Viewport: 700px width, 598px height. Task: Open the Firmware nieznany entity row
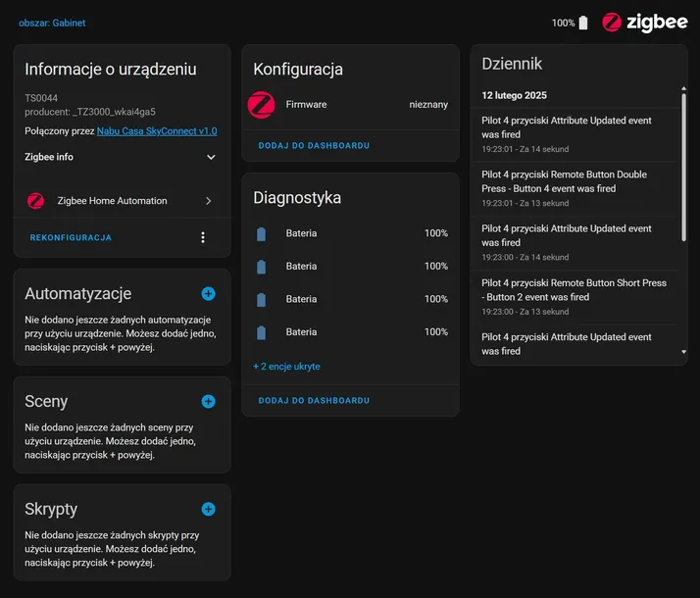[x=350, y=105]
